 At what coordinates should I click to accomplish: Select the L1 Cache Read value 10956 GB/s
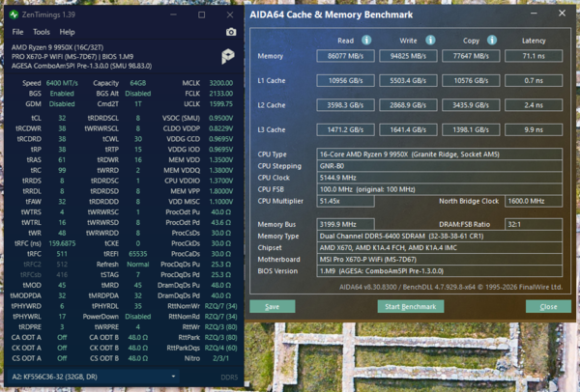point(345,80)
